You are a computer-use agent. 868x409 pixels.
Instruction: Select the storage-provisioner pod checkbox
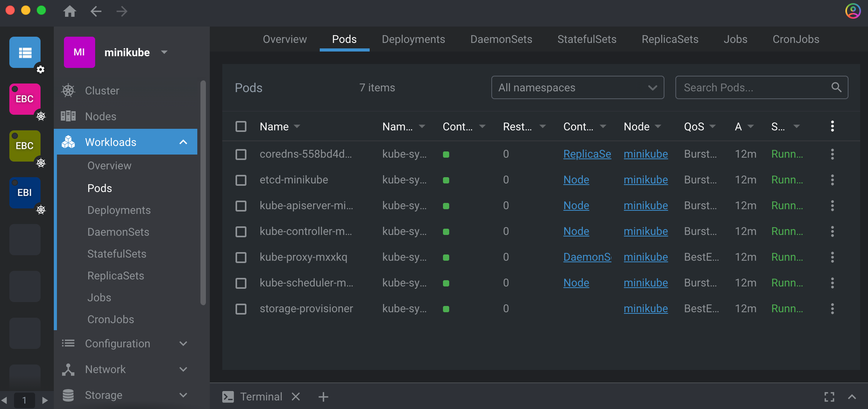click(241, 309)
